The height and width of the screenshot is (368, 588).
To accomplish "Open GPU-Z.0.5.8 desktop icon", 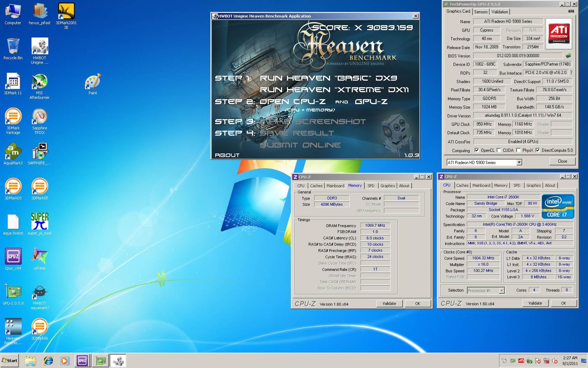I will point(13,294).
